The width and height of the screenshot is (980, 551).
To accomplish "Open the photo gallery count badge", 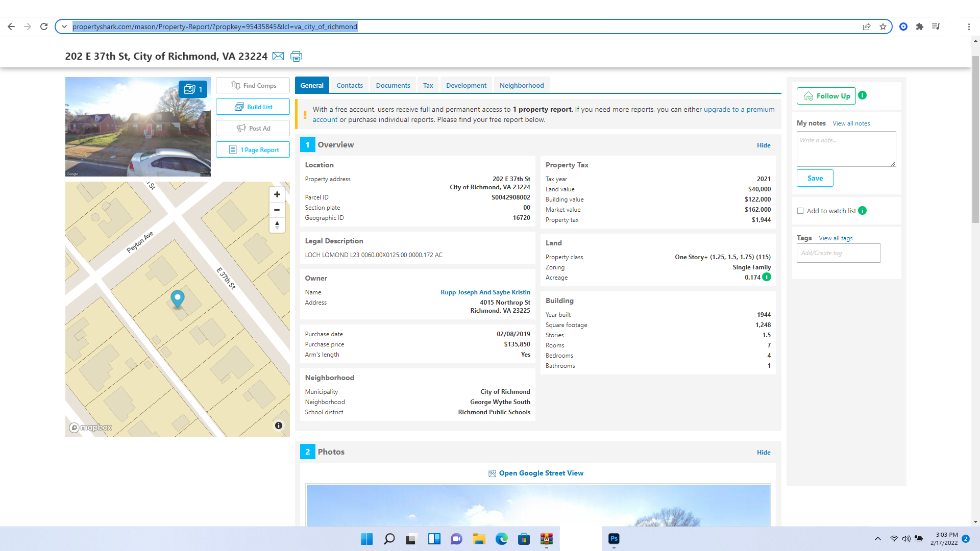I will pos(193,89).
